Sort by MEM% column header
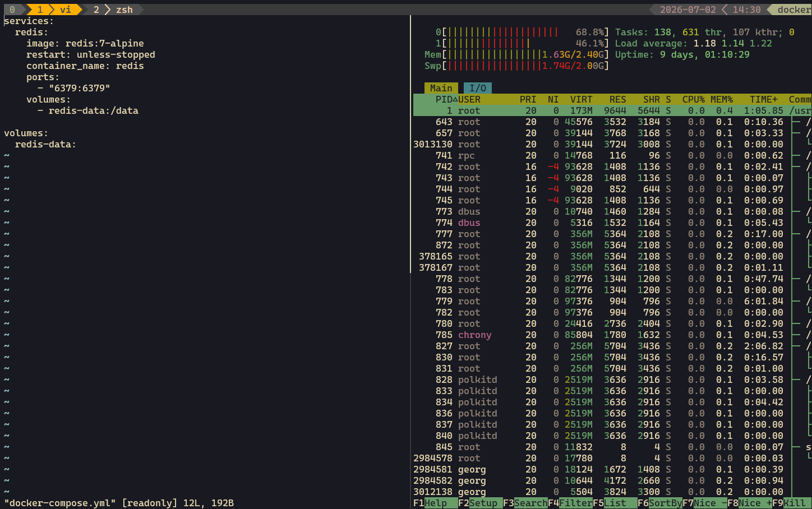The height and width of the screenshot is (509, 812). click(722, 99)
